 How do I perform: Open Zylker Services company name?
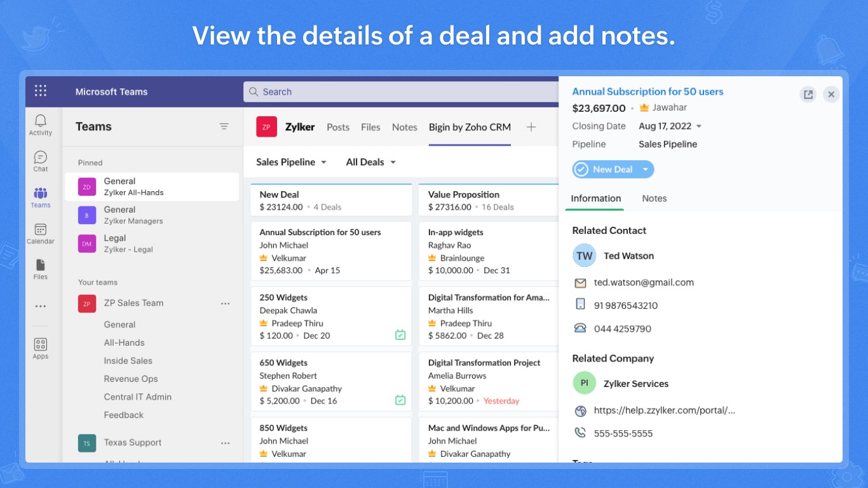click(636, 384)
